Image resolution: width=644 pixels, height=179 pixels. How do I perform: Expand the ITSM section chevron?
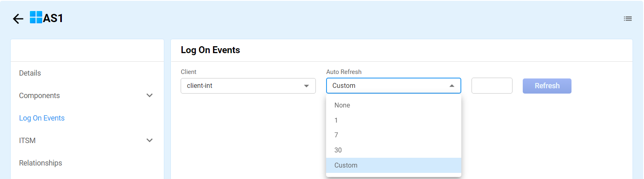(x=150, y=141)
